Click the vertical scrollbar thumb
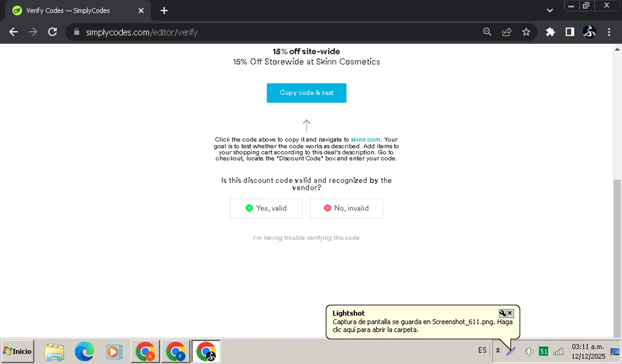 [617, 258]
